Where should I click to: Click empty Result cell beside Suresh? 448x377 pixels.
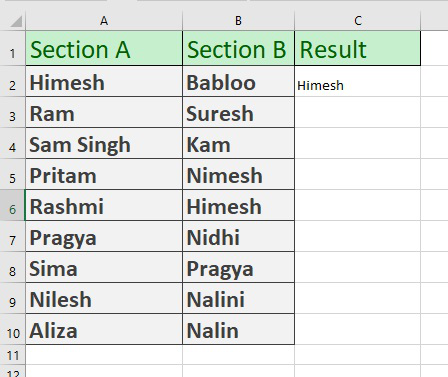pyautogui.click(x=358, y=113)
